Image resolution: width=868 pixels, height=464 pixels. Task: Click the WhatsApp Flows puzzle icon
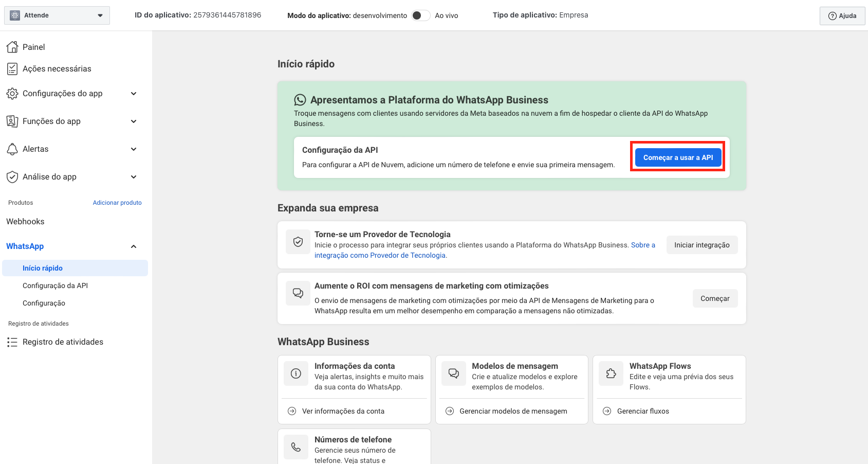click(611, 373)
